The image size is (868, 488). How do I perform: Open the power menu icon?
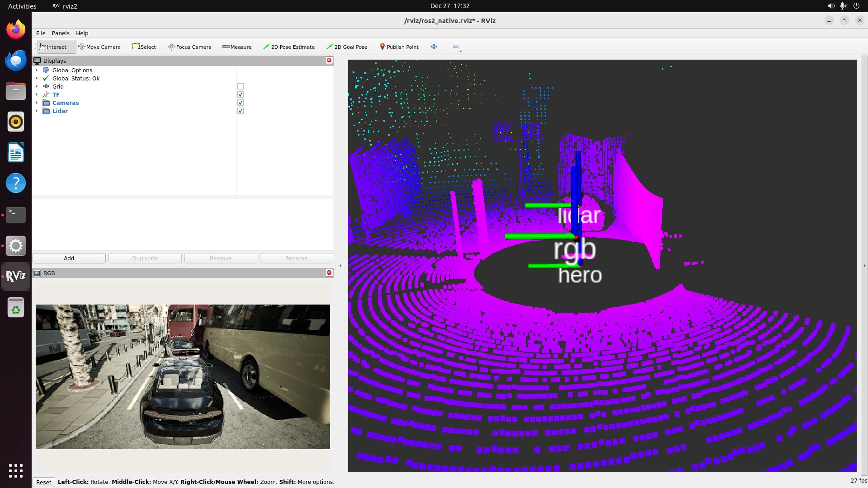click(x=856, y=6)
